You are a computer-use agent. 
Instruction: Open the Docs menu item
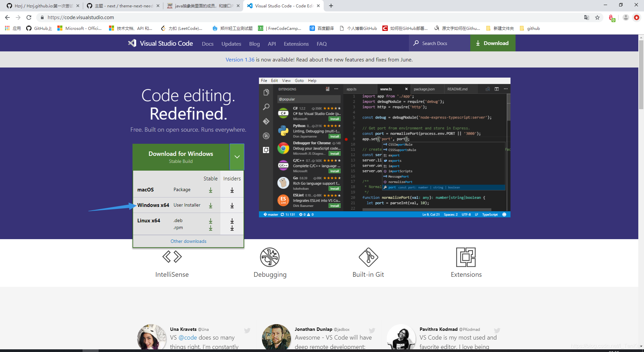click(x=208, y=44)
